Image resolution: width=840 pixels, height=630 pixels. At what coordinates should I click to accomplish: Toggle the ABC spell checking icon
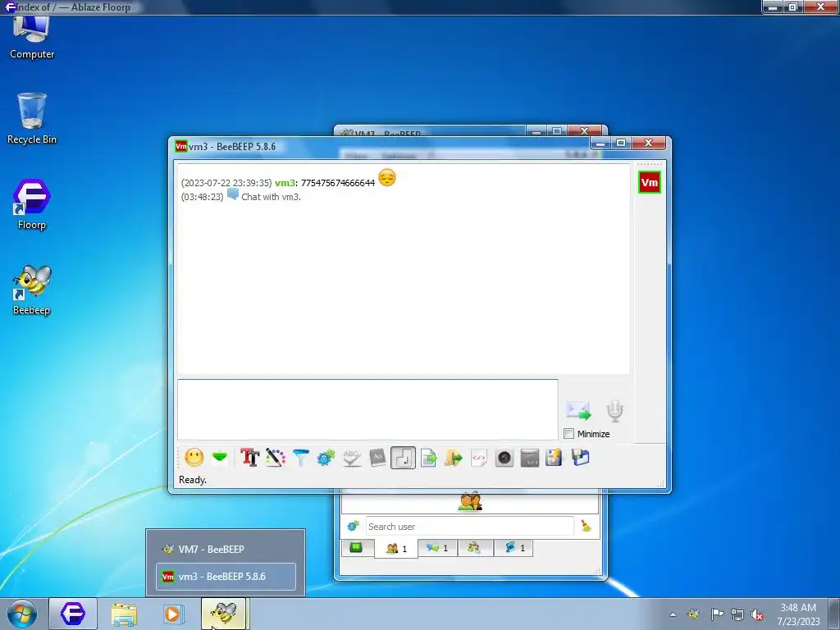tap(351, 458)
